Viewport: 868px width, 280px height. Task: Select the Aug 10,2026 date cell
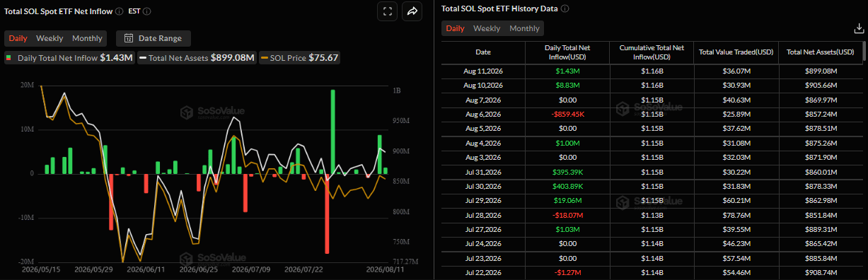pyautogui.click(x=483, y=85)
